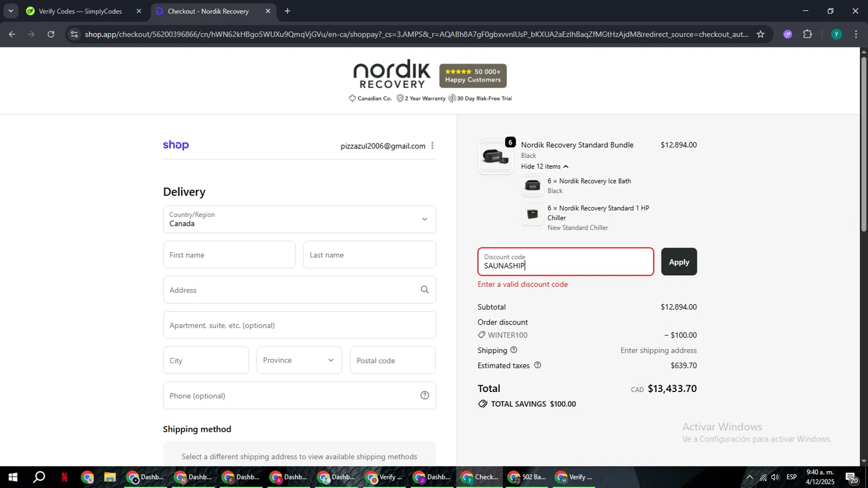Open the 502 Ba... Chrome taskbar window
868x488 pixels.
pyautogui.click(x=527, y=477)
